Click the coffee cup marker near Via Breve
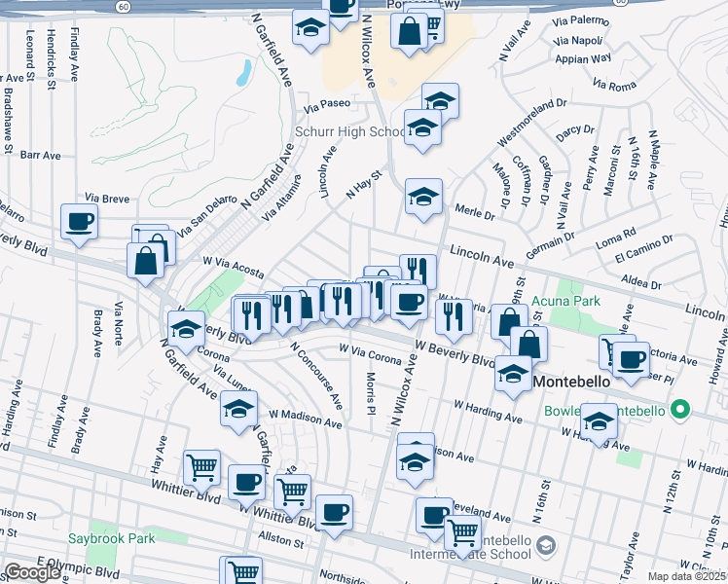This screenshot has height=584, width=728. coord(79,225)
